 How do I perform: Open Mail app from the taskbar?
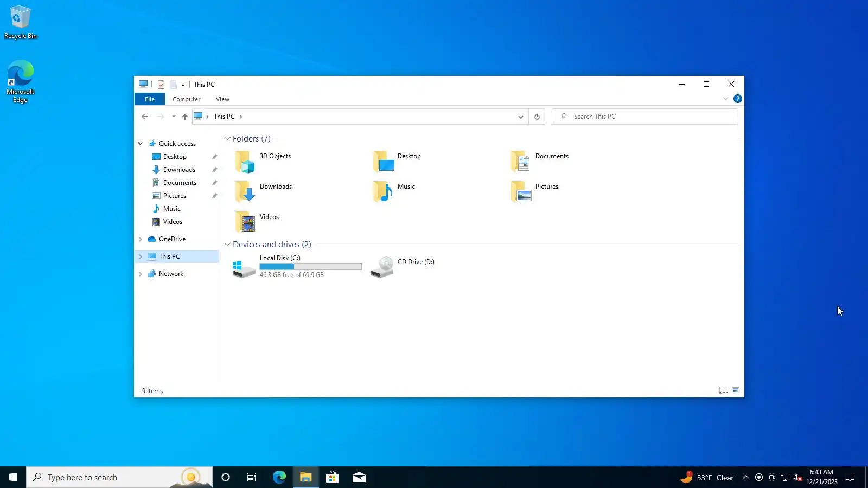pos(359,477)
